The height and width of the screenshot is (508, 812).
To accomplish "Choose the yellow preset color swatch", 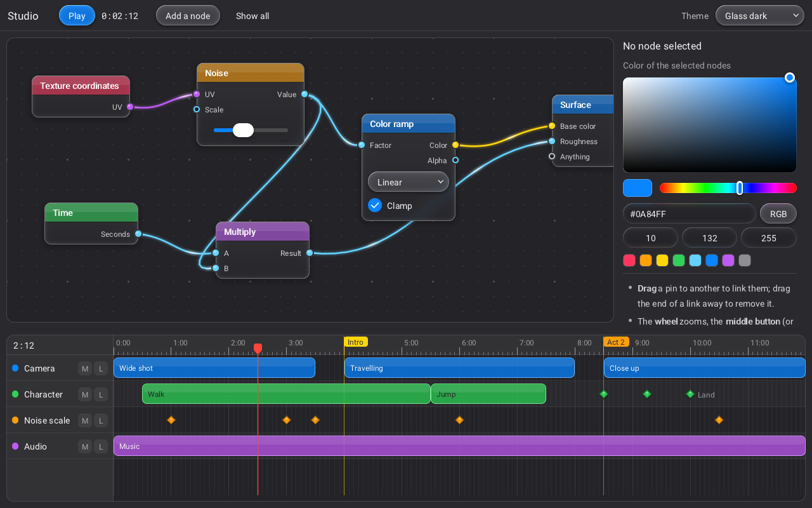I will click(662, 260).
